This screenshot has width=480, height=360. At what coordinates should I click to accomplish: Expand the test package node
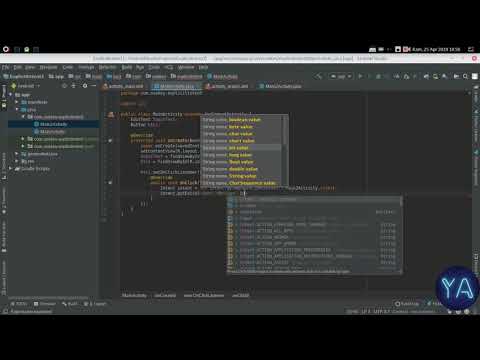tap(23, 146)
